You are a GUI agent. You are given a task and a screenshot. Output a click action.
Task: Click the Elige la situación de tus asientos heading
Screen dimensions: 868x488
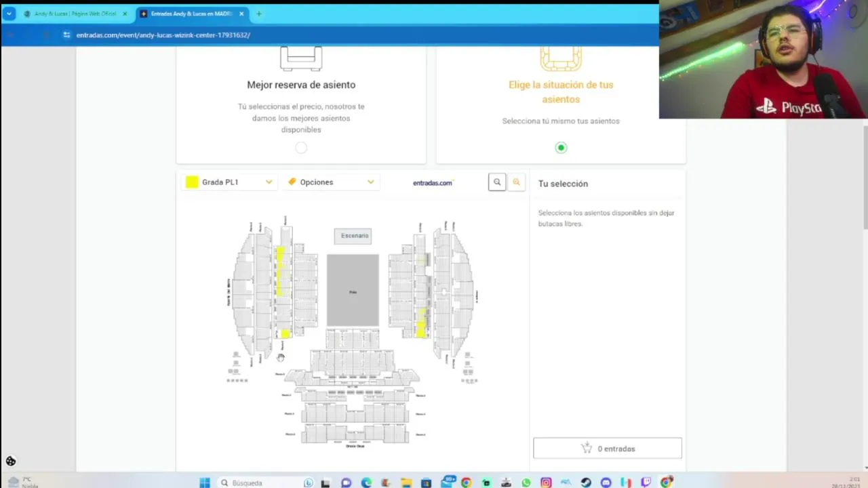[561, 91]
